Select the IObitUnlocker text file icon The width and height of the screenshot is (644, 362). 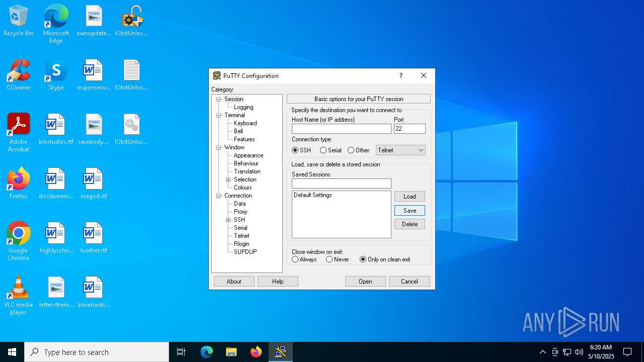click(x=131, y=75)
